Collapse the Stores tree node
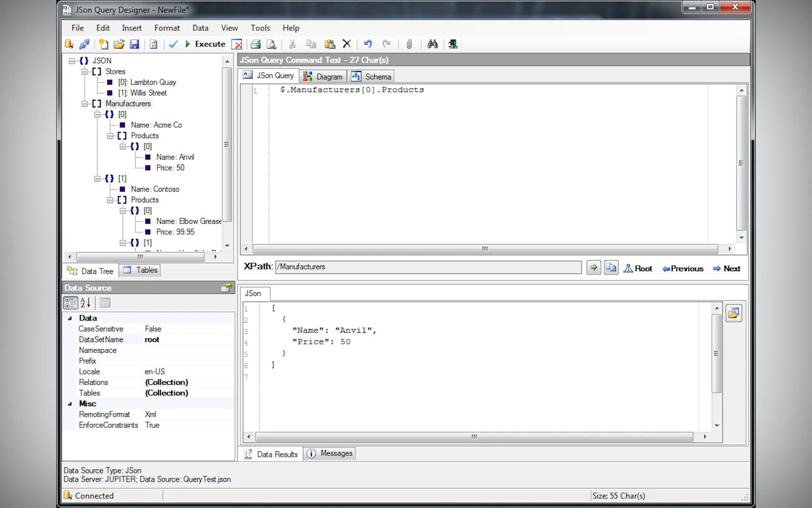The width and height of the screenshot is (812, 508). point(85,72)
